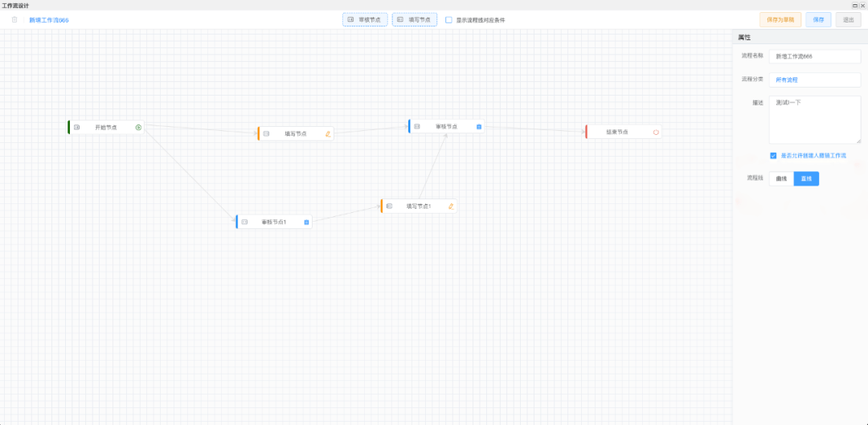Click the blue icon on 审核节点1
This screenshot has width=868, height=425.
click(306, 222)
